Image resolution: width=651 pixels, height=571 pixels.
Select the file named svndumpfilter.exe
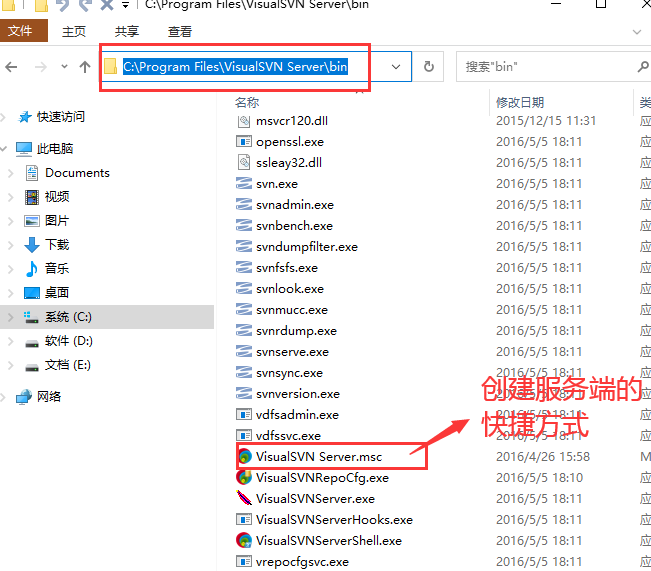tap(307, 247)
